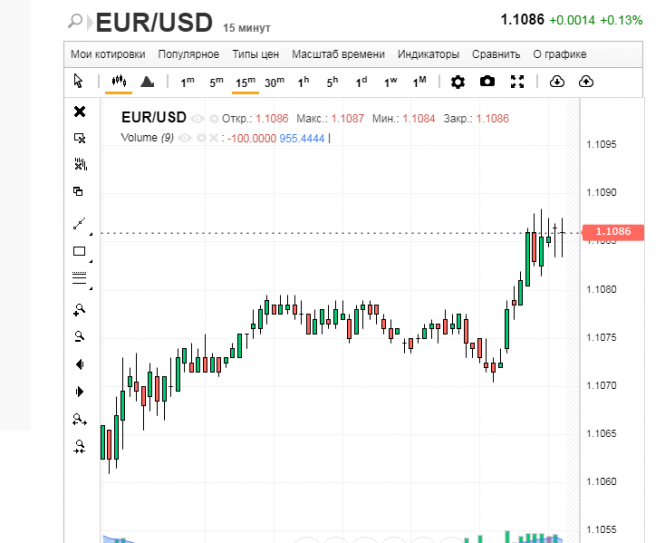Open EUR/USD series settings gear
This screenshot has width=665, height=543.
coord(214,118)
